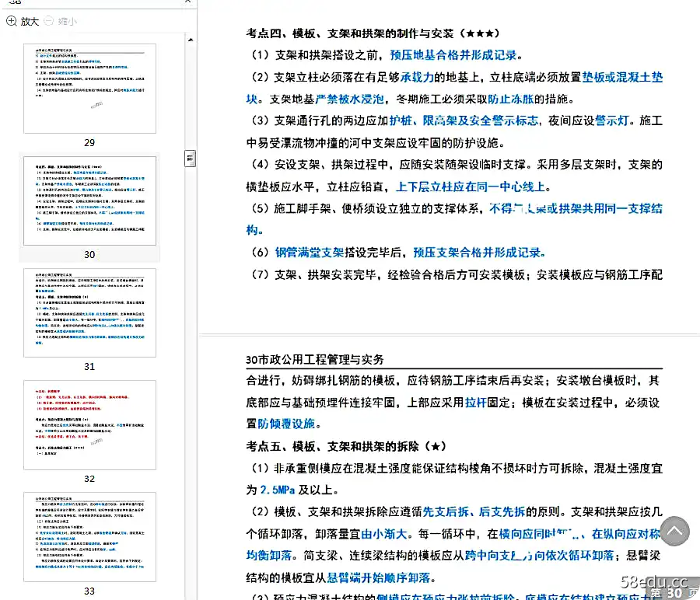Go to page 33 thumbnail

pos(89,537)
